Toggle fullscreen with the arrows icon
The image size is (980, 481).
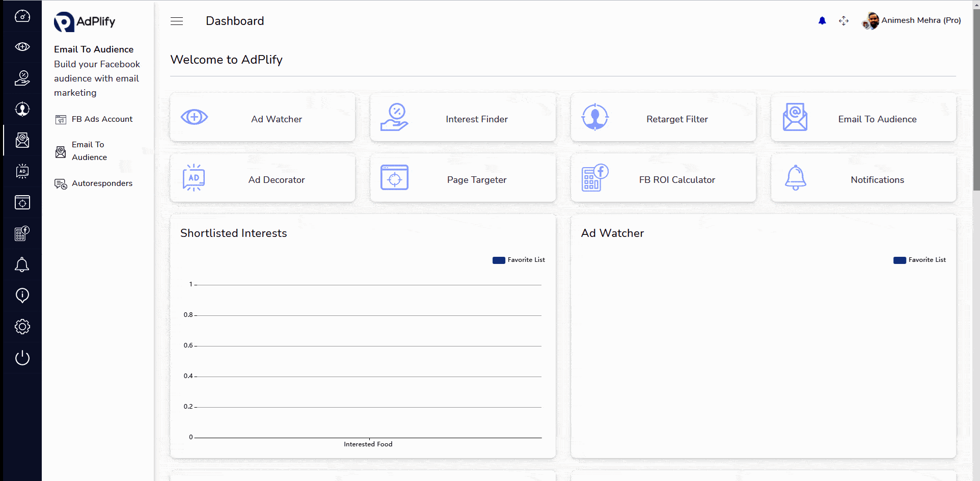click(843, 21)
